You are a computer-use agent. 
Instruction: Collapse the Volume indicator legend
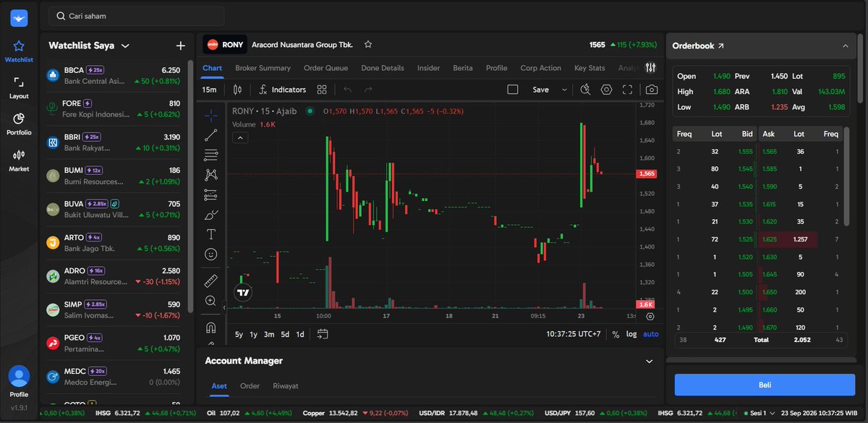click(x=239, y=138)
